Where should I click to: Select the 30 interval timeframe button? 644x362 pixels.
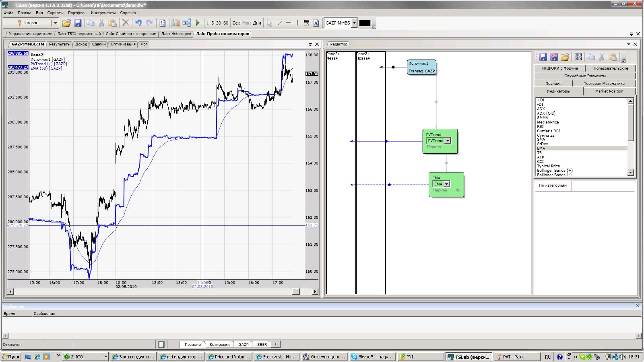tap(219, 23)
